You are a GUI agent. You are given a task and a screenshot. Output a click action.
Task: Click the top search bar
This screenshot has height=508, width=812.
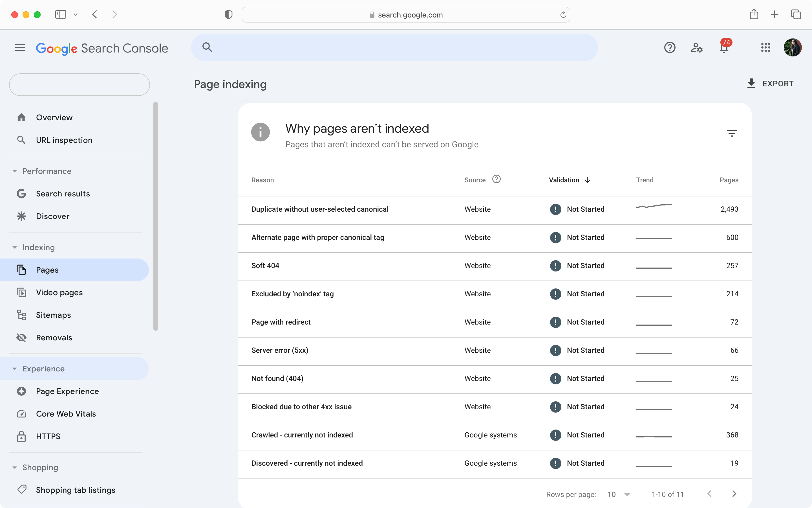395,47
